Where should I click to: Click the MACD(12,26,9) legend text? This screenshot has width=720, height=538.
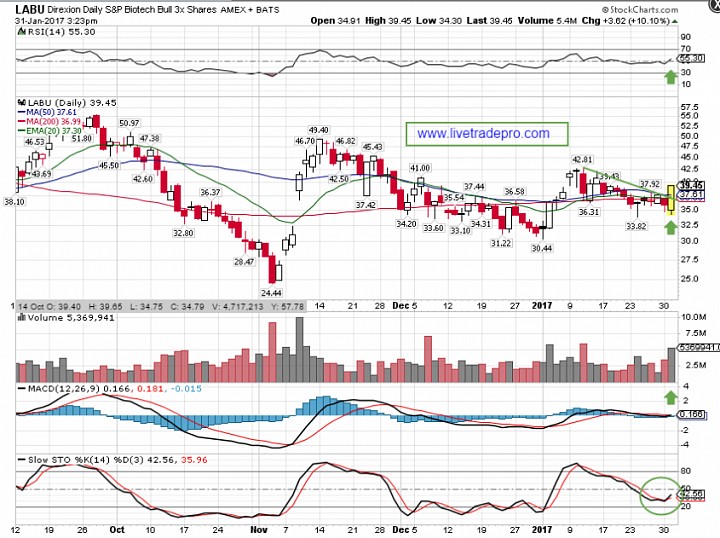[64, 389]
